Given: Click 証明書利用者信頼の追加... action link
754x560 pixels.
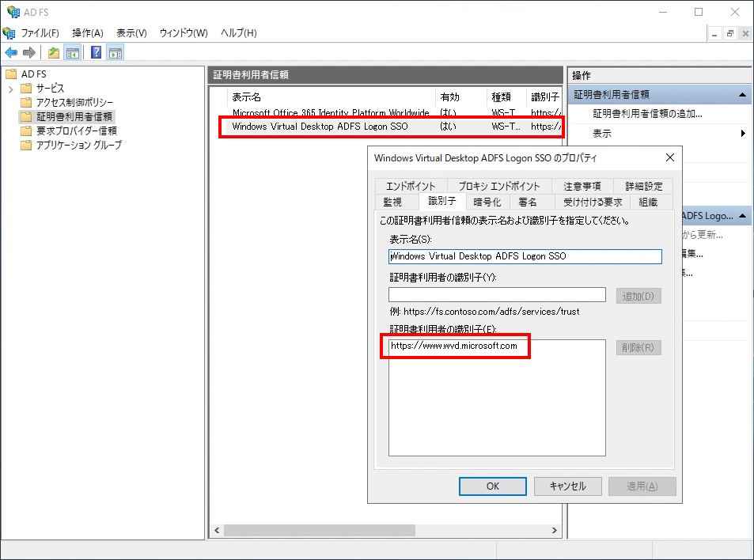Looking at the screenshot, I should pyautogui.click(x=647, y=114).
